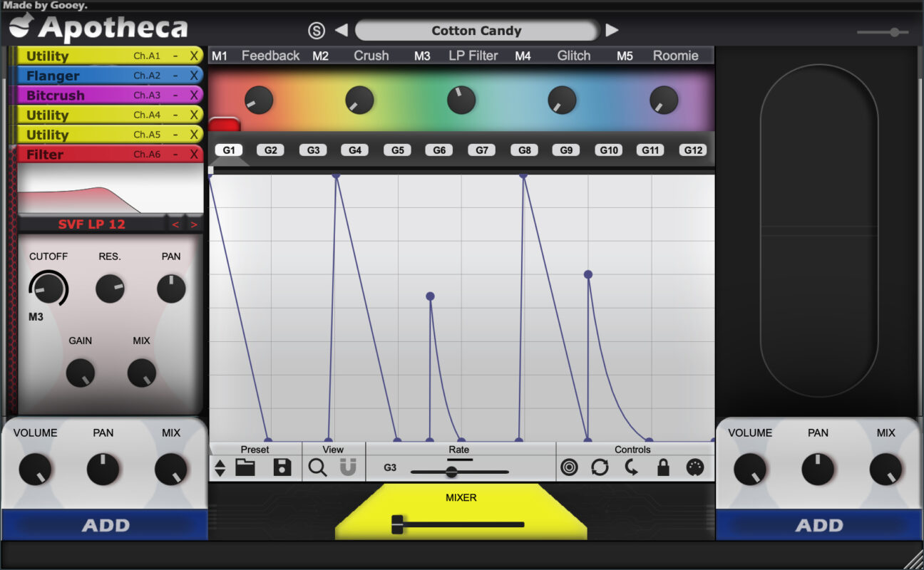Click the circular arrows loop icon
Viewport: 924px width, 570px height.
point(600,467)
